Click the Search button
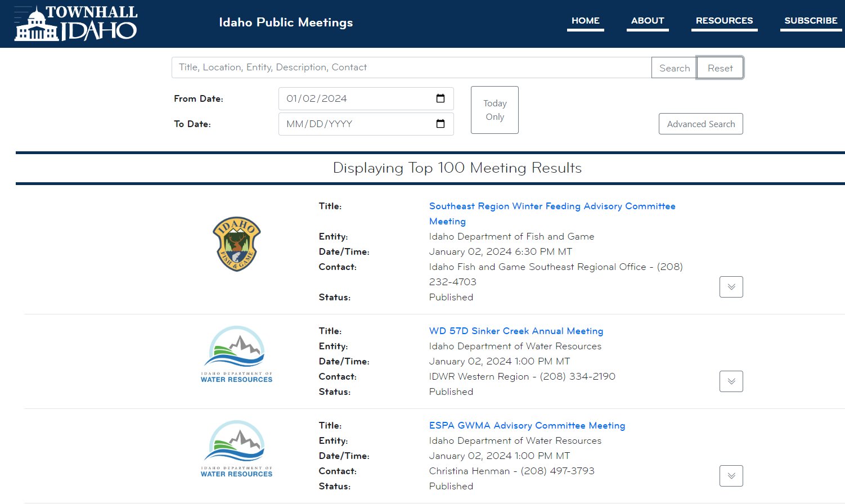Image resolution: width=845 pixels, height=504 pixels. 674,68
